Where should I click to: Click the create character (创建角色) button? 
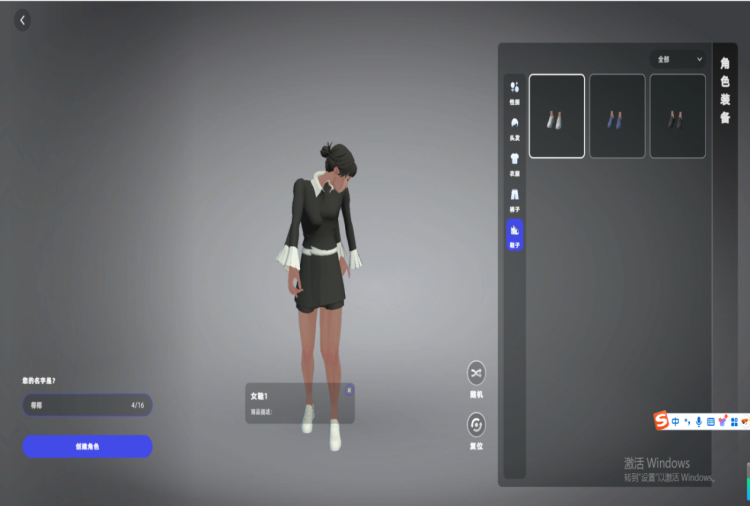point(87,446)
